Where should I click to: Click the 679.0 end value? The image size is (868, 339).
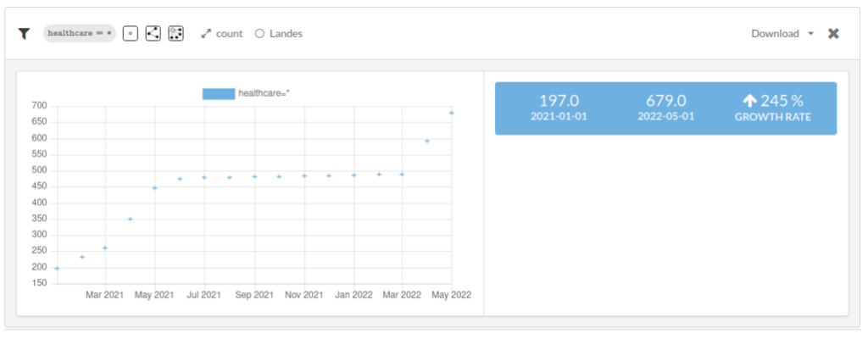point(666,101)
